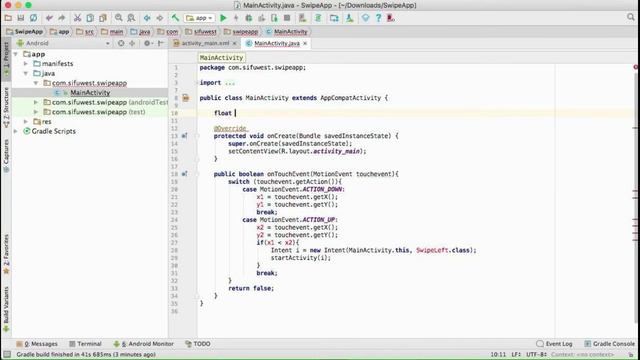Close the MainActivity.java tab
Screen dimensions: 640x360
pyautogui.click(x=305, y=43)
